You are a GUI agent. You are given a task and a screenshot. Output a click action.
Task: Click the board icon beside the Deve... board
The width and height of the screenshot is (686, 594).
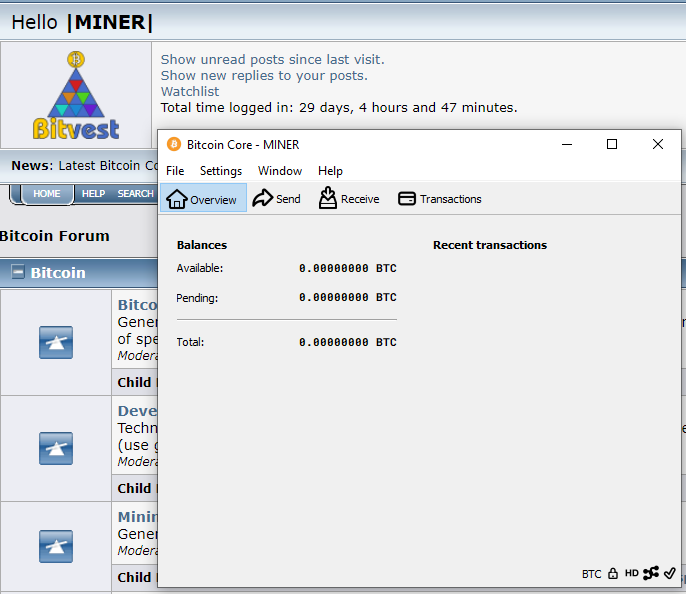pyautogui.click(x=56, y=448)
